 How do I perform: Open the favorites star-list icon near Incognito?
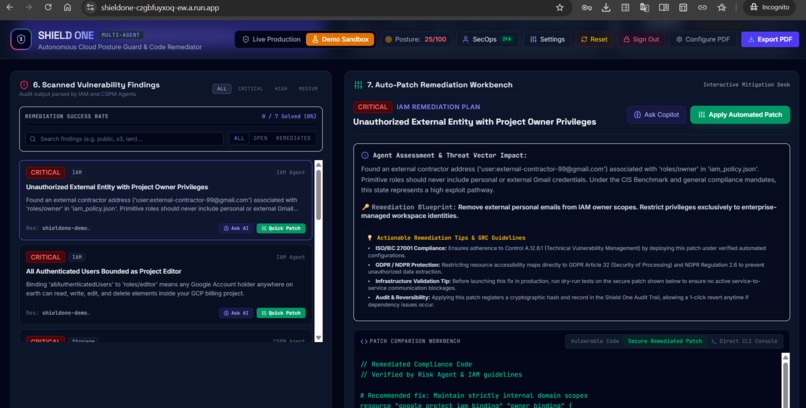point(722,8)
